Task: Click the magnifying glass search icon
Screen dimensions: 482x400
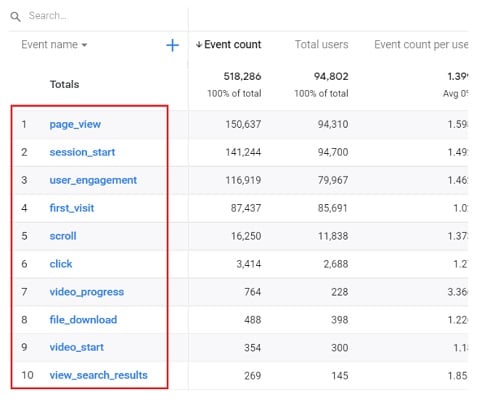Action: 15,16
